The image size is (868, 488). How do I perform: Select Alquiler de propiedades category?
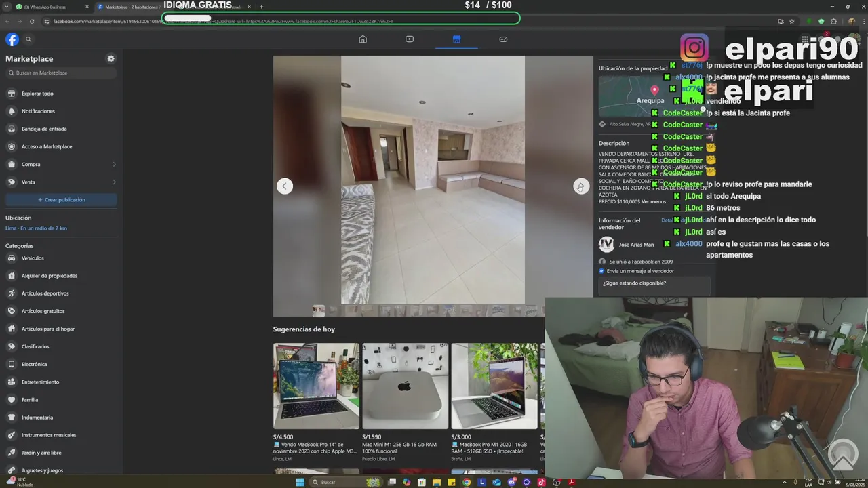click(61, 276)
